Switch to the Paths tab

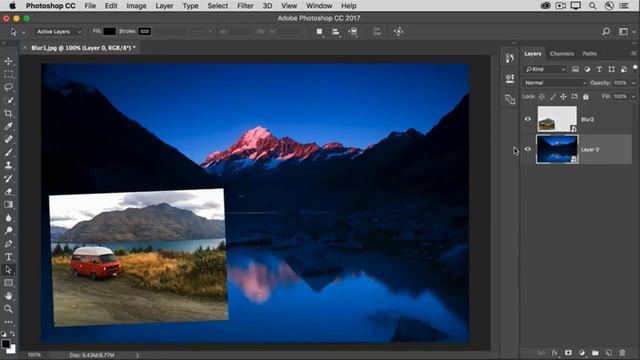click(589, 53)
